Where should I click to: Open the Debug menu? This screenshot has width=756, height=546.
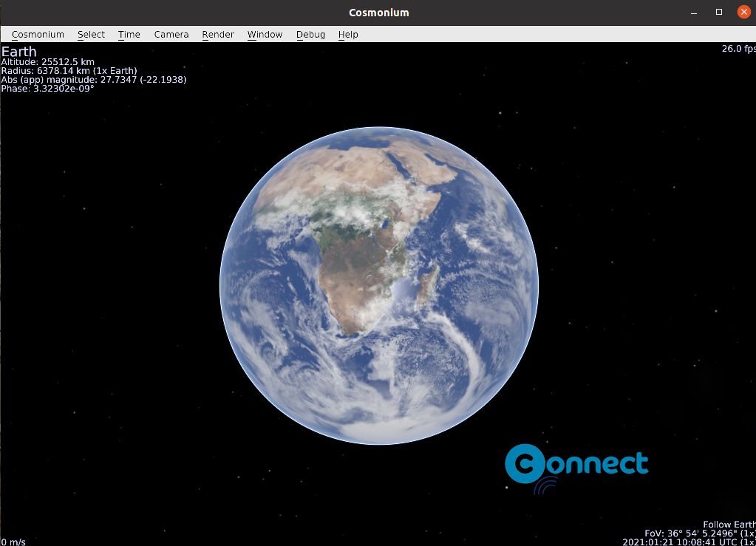pos(310,34)
